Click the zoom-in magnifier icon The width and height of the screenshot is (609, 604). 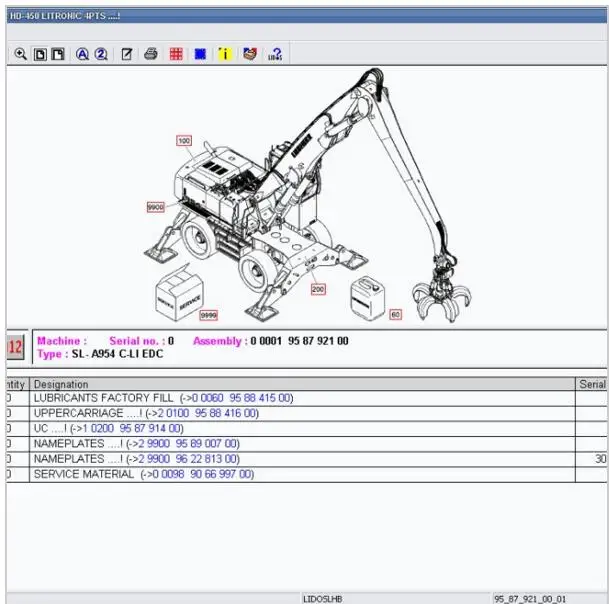coord(20,54)
